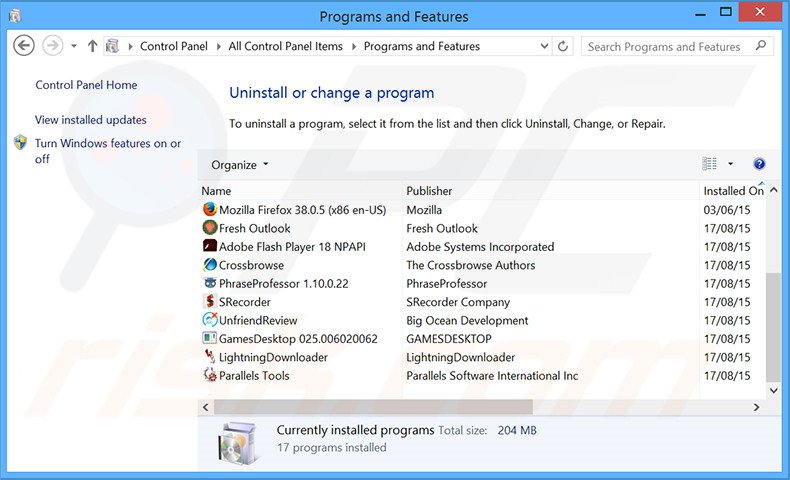Select the Fresh Outlook program name
The width and height of the screenshot is (790, 480).
click(x=254, y=229)
